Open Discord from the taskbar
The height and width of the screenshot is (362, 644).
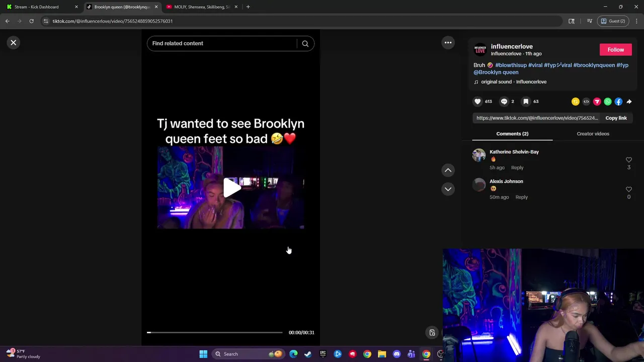point(396,354)
